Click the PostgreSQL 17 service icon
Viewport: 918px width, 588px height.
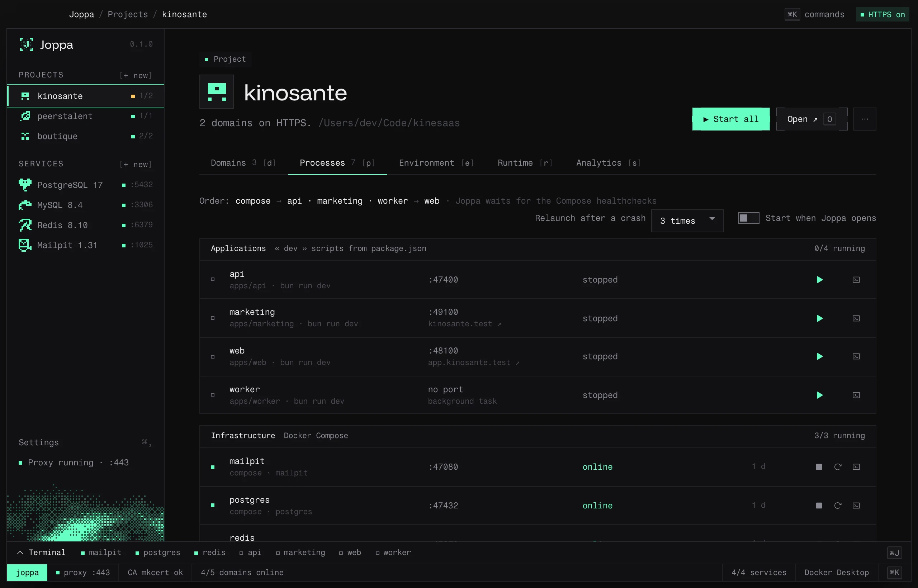[x=25, y=185]
